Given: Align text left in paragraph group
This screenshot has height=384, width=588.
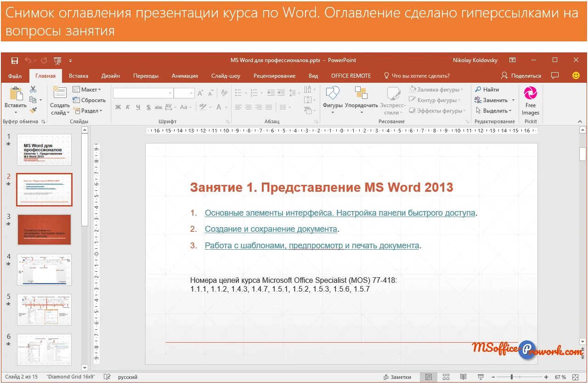Looking at the screenshot, I should (238, 107).
